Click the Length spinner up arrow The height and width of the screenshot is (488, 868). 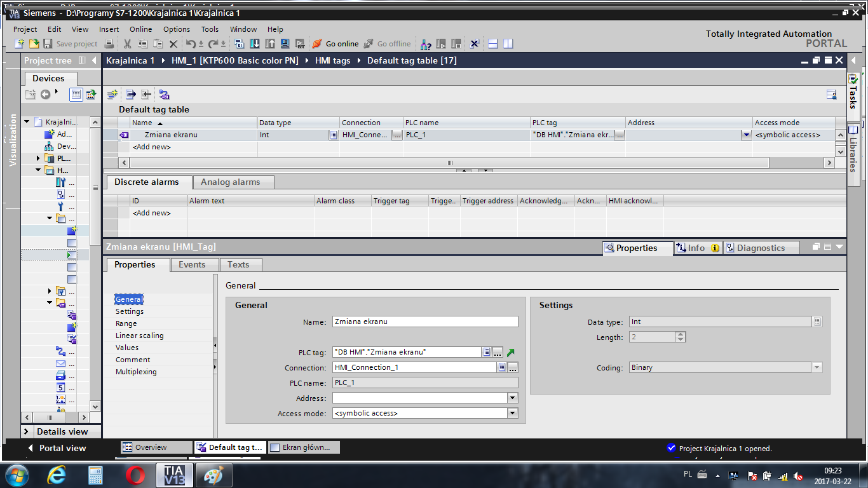pyautogui.click(x=681, y=334)
